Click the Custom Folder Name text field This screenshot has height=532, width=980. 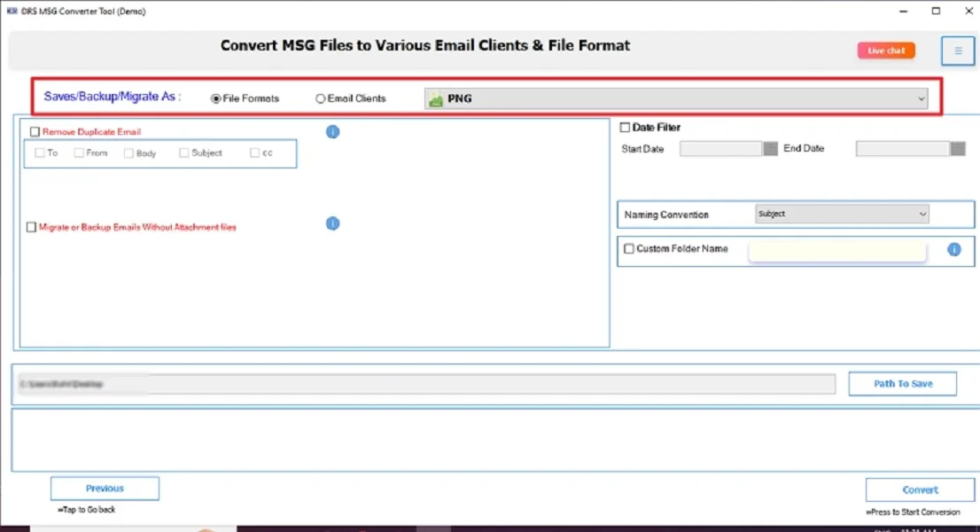coord(836,250)
